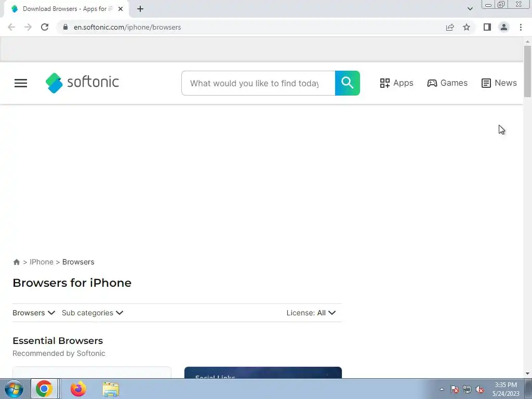
Task: Open the Softonic hamburger menu
Action: tap(21, 83)
